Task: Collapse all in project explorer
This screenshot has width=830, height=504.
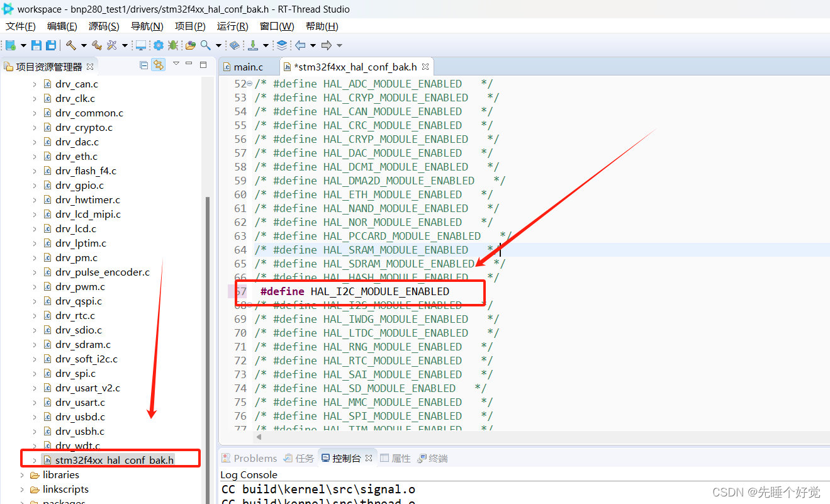Action: 144,65
